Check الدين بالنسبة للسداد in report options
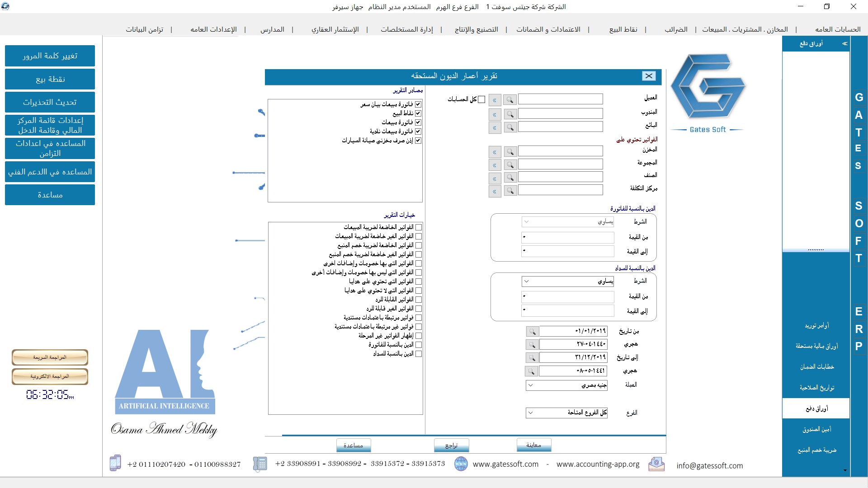The height and width of the screenshot is (488, 868). coord(419,353)
